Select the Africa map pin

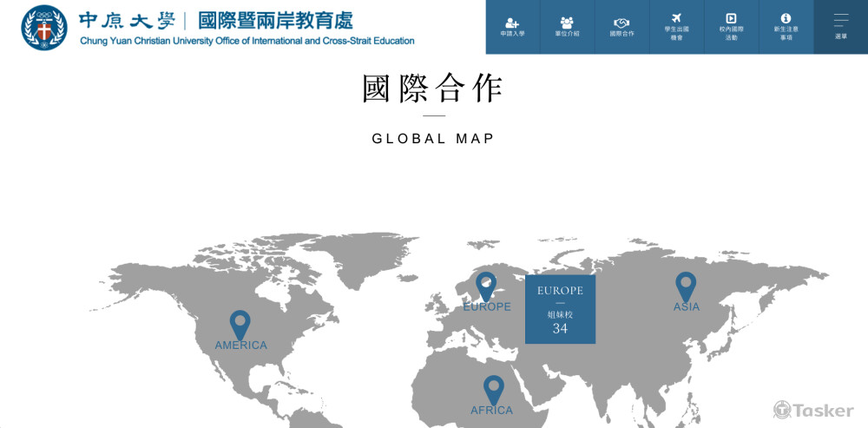pos(493,389)
